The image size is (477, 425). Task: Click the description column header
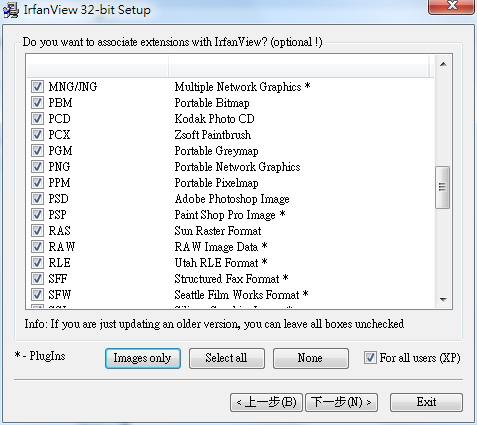pos(298,66)
